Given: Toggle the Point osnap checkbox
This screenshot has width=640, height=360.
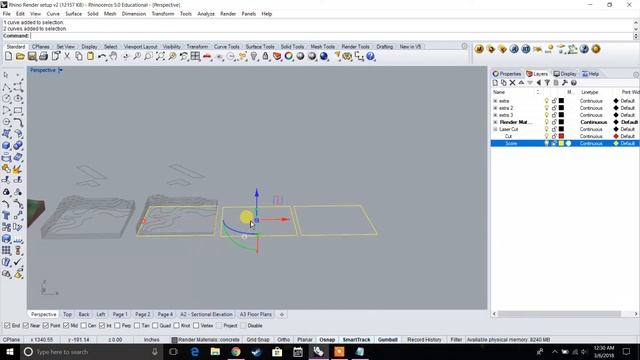Looking at the screenshot, I should point(46,326).
